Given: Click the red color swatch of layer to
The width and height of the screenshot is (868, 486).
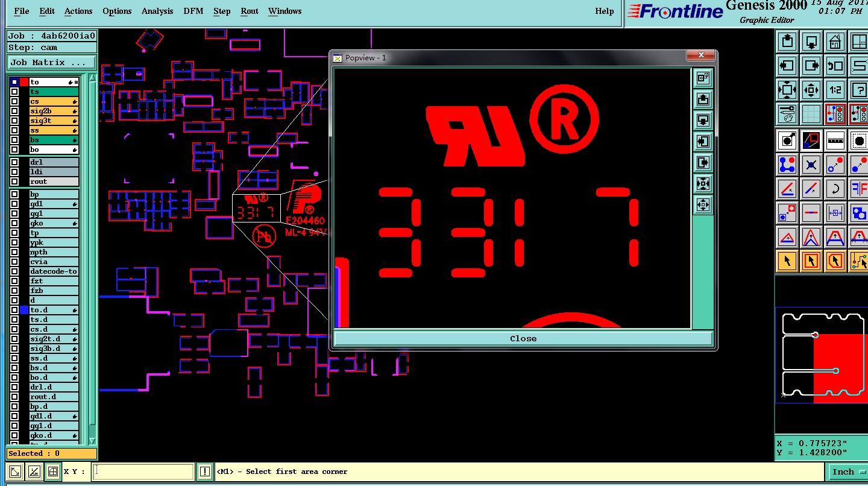Looking at the screenshot, I should [x=24, y=82].
